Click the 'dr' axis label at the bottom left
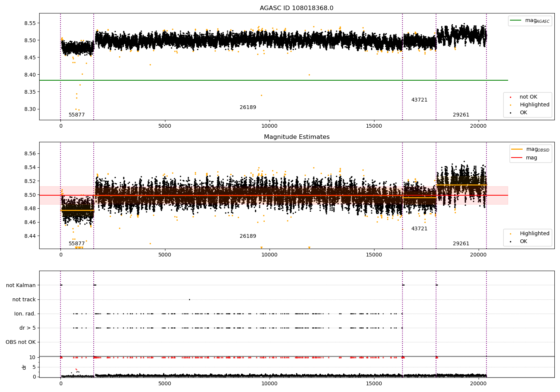This screenshot has height=392, width=560. point(24,367)
